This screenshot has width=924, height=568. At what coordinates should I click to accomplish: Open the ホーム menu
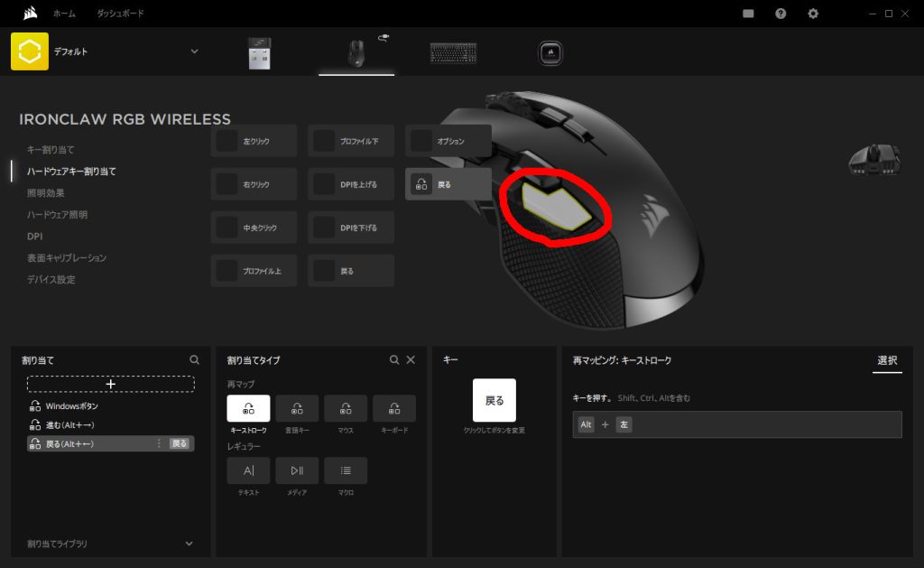pyautogui.click(x=64, y=13)
